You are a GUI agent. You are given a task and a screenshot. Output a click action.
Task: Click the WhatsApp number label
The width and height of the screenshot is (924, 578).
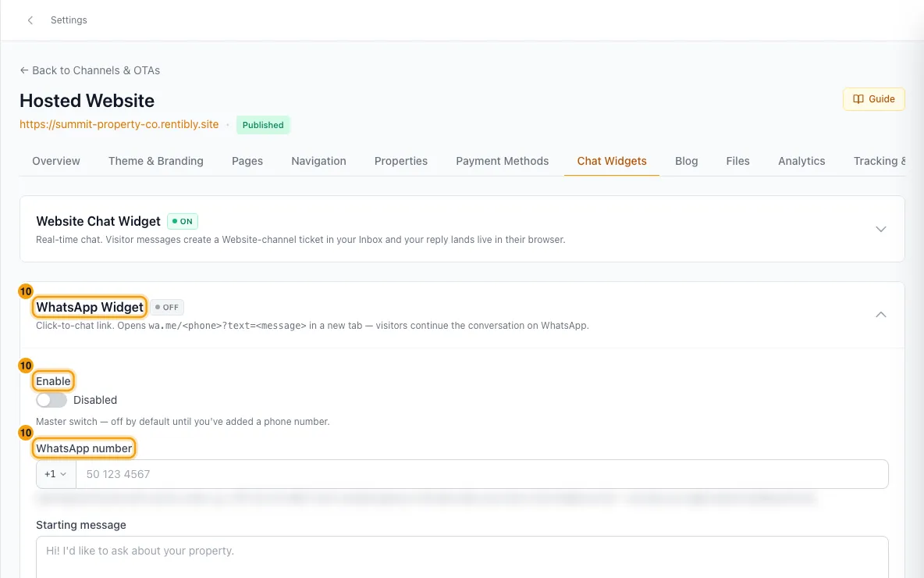coord(84,448)
